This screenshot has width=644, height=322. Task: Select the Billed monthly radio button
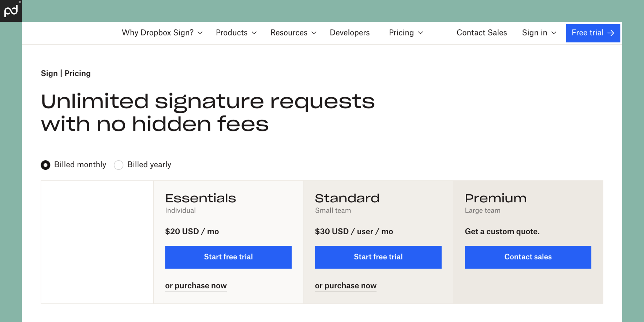point(45,165)
